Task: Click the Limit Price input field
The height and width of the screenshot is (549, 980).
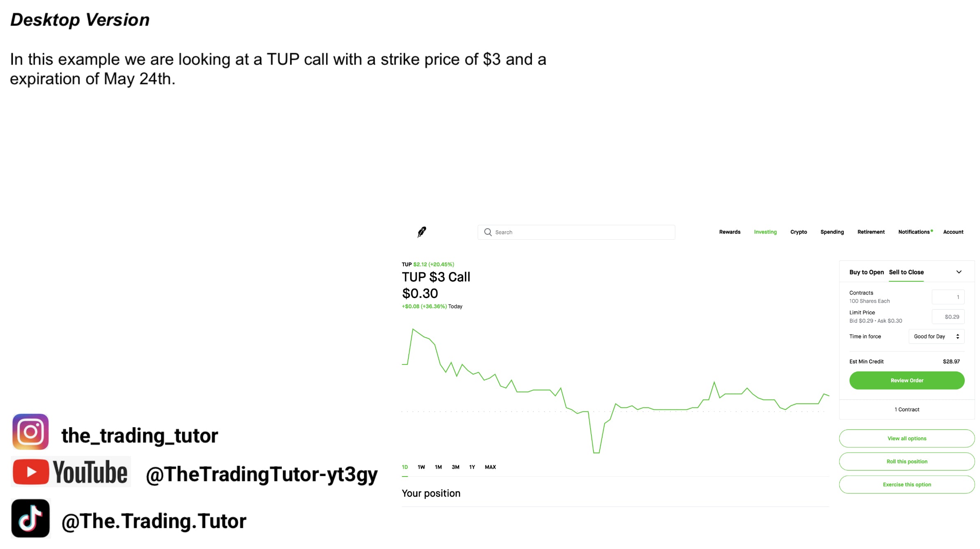Action: point(947,317)
